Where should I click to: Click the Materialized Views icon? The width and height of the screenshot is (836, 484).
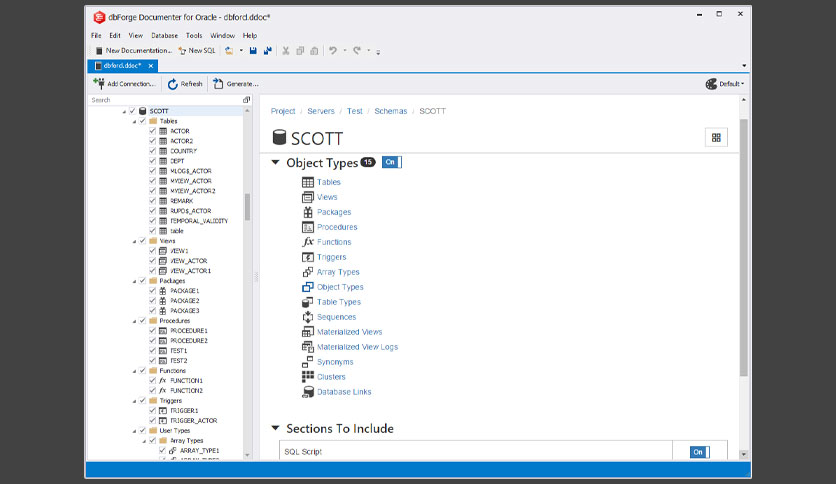[308, 332]
